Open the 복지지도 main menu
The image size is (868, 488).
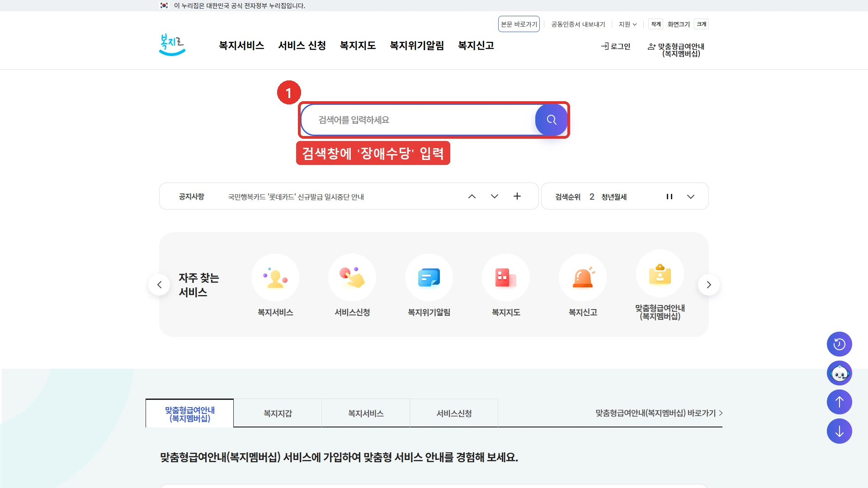click(x=358, y=46)
